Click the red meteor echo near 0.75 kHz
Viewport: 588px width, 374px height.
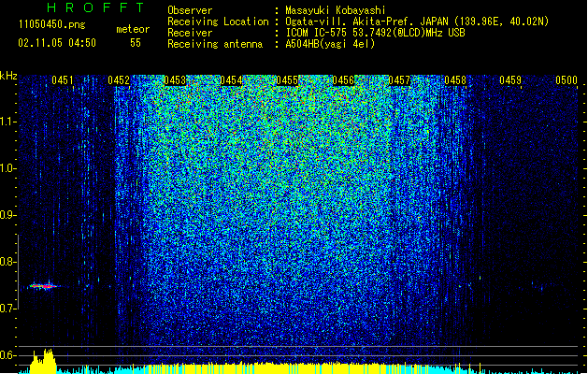[x=43, y=286]
